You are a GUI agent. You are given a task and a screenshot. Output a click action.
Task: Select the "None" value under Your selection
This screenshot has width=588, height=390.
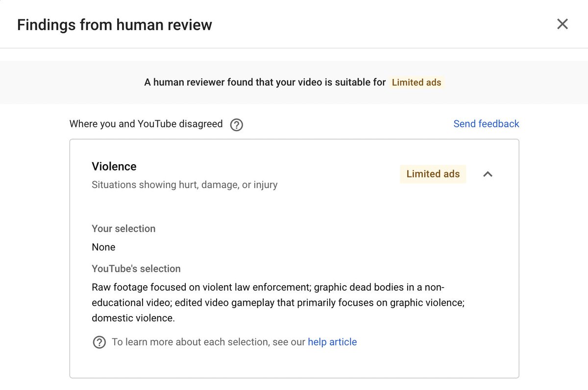(103, 247)
